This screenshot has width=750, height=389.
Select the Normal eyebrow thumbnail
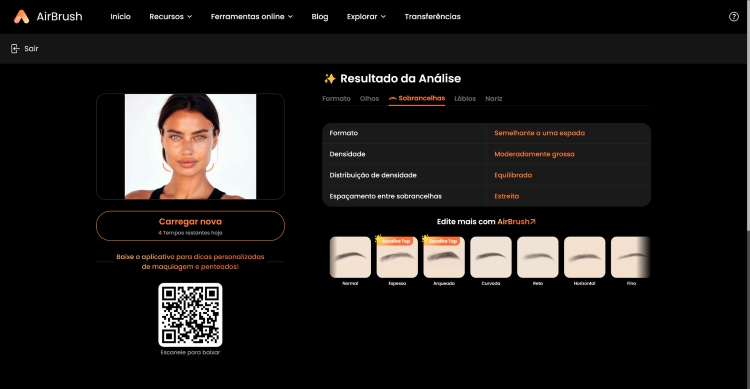tap(350, 257)
